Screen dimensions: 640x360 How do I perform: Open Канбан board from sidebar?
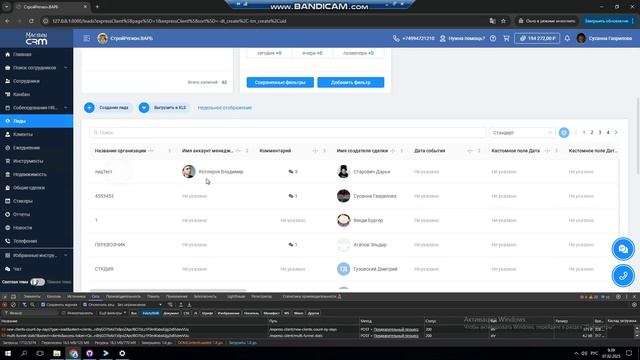[x=21, y=94]
